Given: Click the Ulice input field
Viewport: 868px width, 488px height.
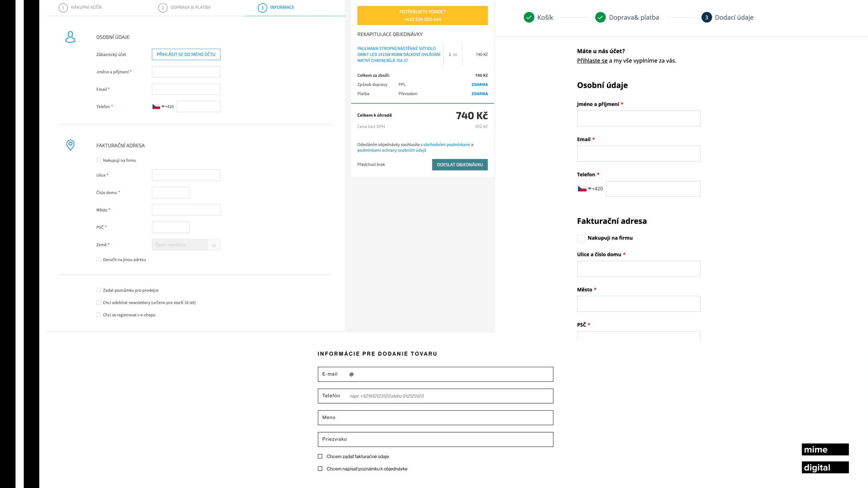Looking at the screenshot, I should (x=186, y=175).
